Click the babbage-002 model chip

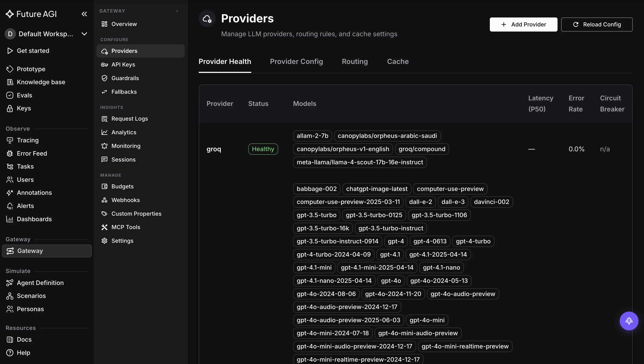(x=316, y=189)
